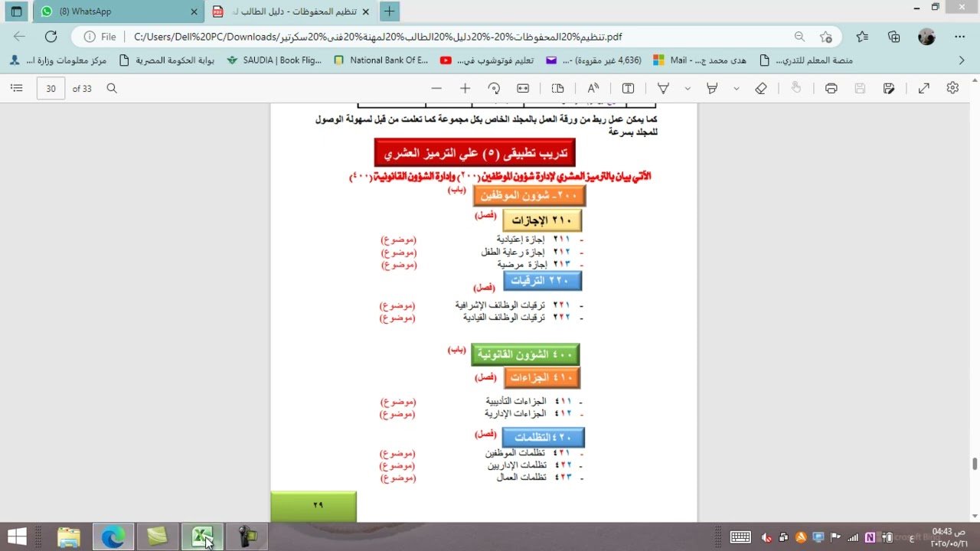Viewport: 980px width, 551px height.
Task: Open the teacher platform bookmark
Action: (x=805, y=60)
